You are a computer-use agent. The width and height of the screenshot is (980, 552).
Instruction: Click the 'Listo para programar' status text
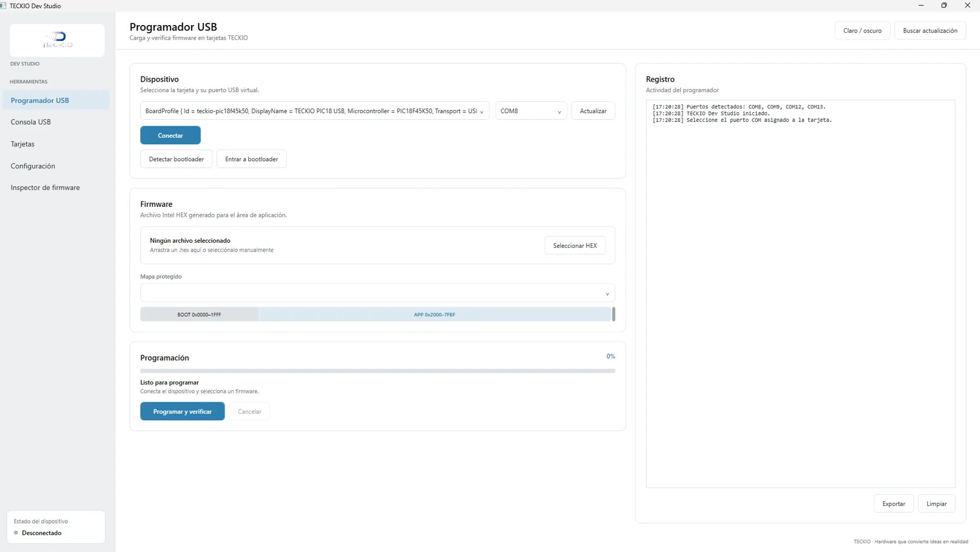pos(169,382)
